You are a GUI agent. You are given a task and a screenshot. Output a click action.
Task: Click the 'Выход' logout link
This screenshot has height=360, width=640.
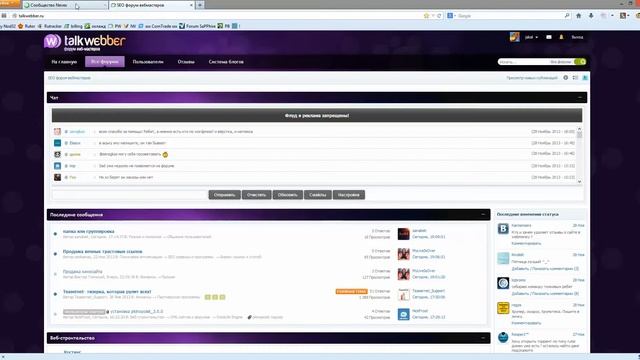577,37
